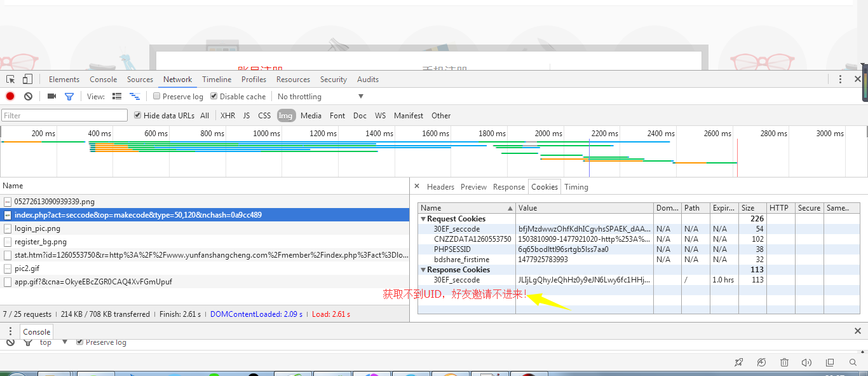Open the Timing tab in request details
Viewport: 868px width, 376px height.
576,187
